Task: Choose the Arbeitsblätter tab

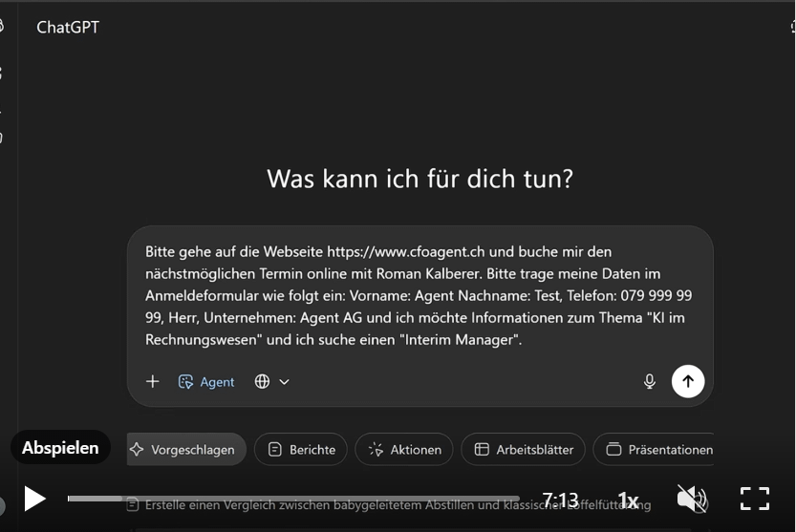Action: click(x=524, y=449)
